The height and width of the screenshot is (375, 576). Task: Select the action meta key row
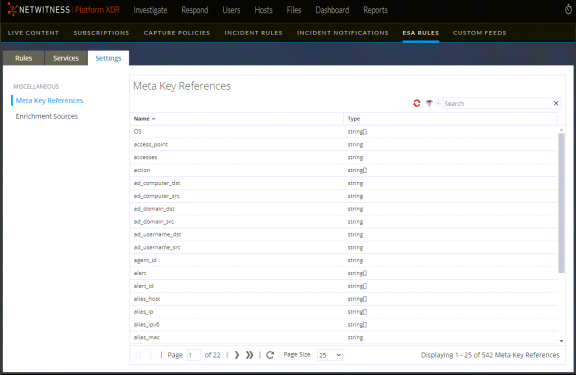344,170
